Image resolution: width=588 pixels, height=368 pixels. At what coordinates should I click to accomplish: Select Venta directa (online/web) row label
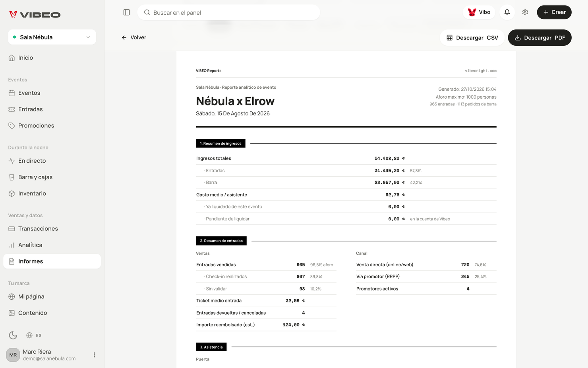385,265
